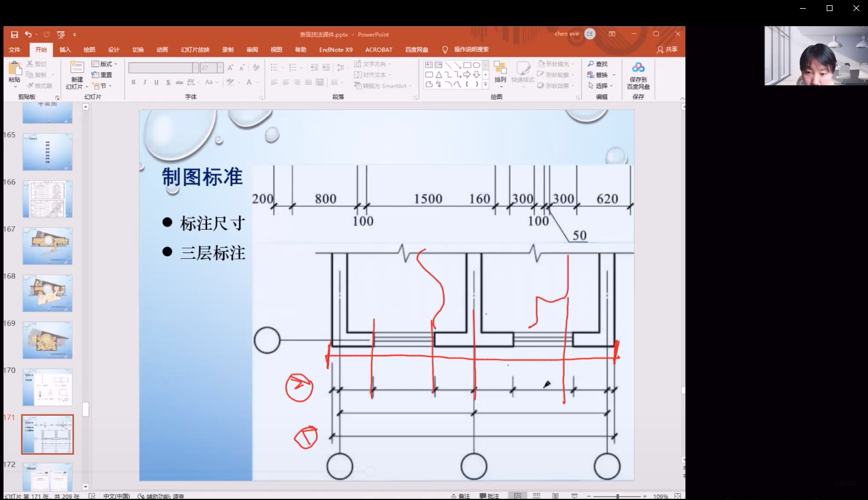Click the Undo arrow icon
The width and height of the screenshot is (868, 500).
point(27,35)
